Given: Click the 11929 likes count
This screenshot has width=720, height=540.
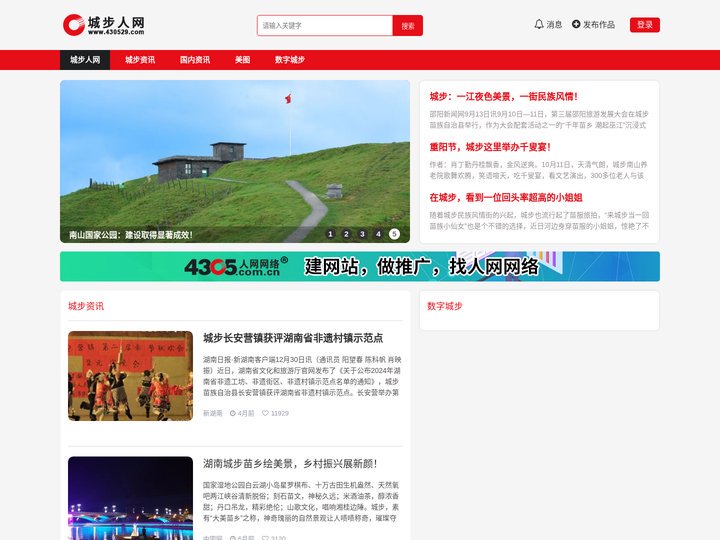Looking at the screenshot, I should pyautogui.click(x=280, y=413).
